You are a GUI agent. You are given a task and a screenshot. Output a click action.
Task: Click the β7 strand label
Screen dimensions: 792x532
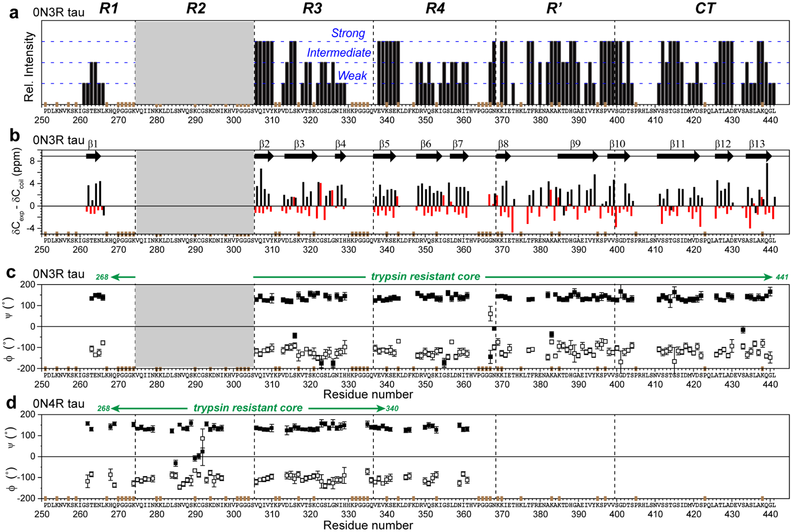click(x=458, y=144)
